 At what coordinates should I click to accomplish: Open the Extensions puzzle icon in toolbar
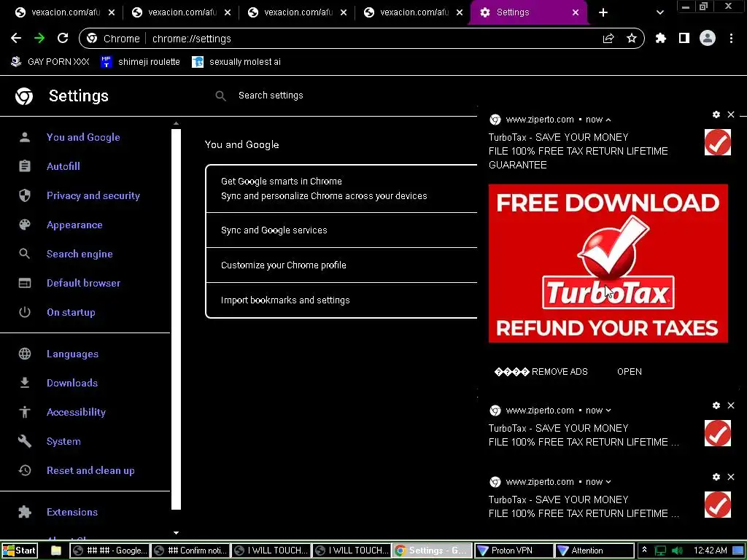tap(661, 38)
